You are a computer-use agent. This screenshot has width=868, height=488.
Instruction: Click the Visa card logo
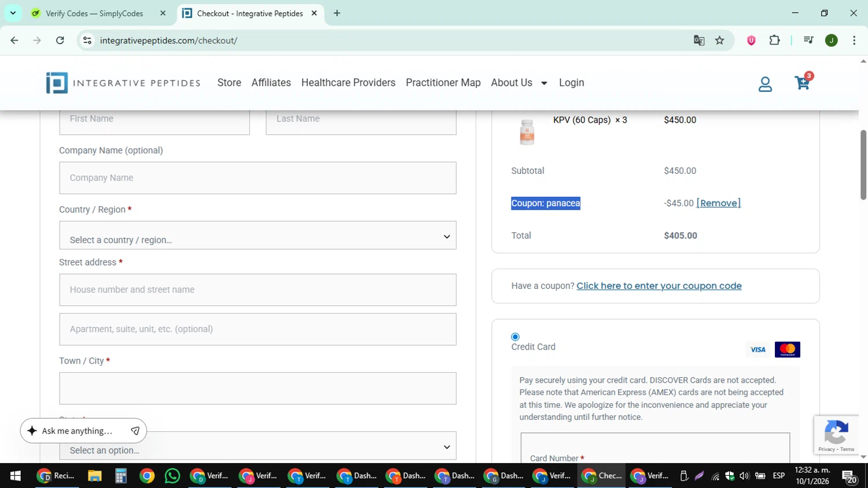click(x=757, y=350)
